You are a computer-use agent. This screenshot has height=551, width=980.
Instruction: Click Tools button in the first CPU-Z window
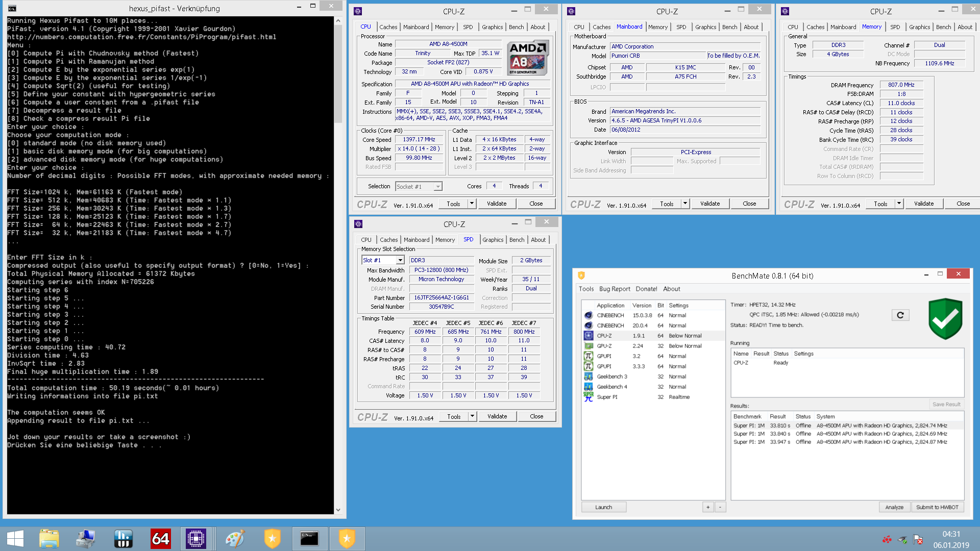[453, 204]
